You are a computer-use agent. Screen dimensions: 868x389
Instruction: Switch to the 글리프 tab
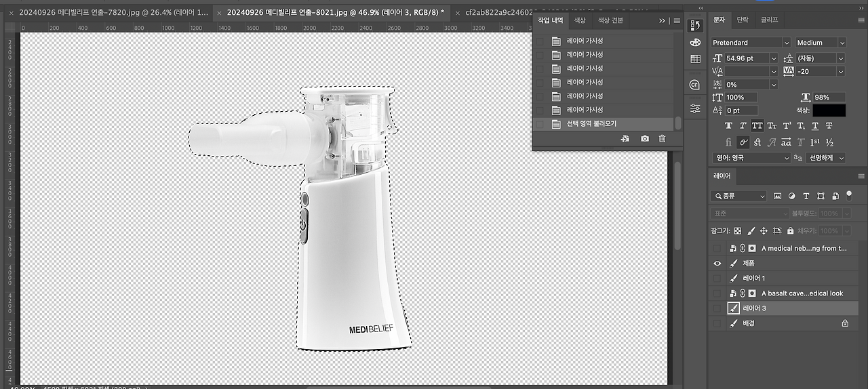(769, 20)
